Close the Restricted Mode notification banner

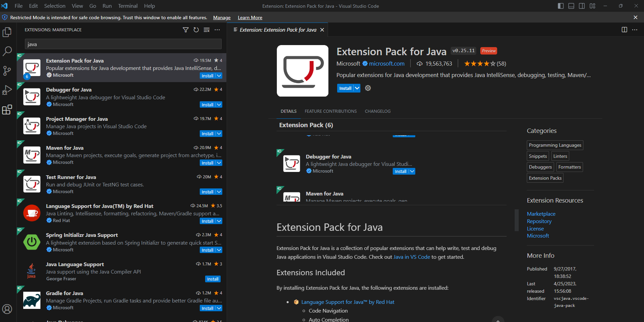pyautogui.click(x=635, y=17)
